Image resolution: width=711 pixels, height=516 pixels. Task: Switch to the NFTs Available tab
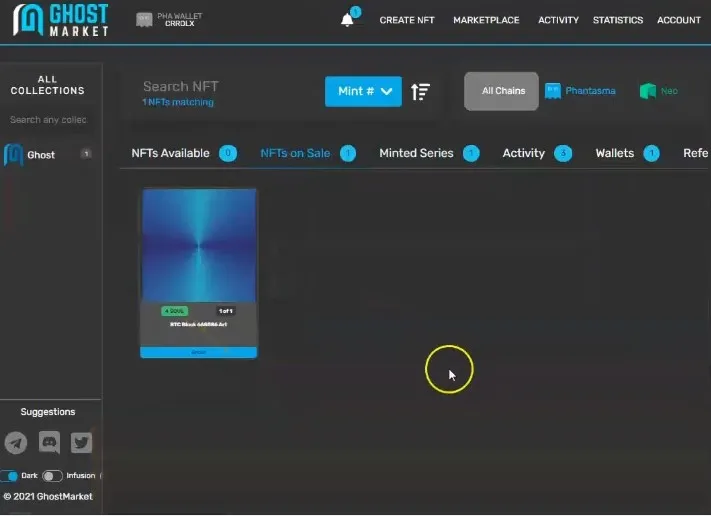[170, 153]
